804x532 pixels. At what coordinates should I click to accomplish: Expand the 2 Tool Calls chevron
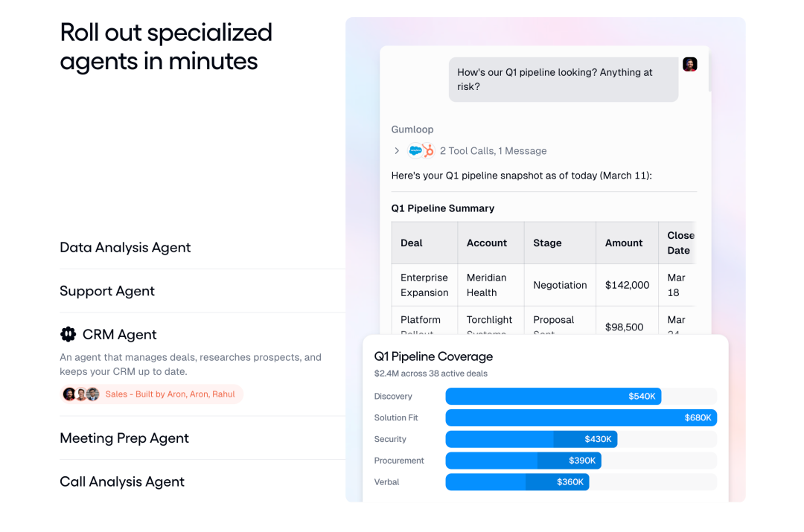click(397, 151)
